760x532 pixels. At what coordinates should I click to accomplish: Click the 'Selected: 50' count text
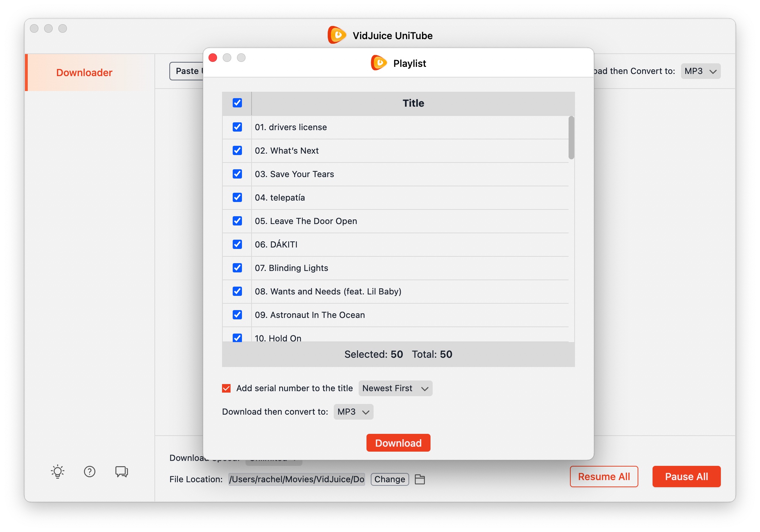tap(374, 354)
